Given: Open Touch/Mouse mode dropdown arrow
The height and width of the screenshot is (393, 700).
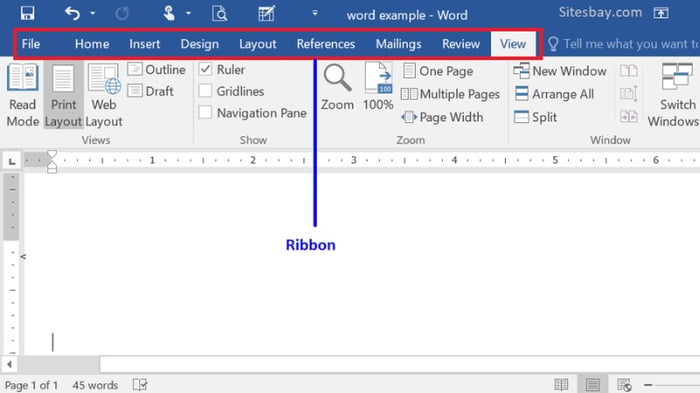Looking at the screenshot, I should [x=188, y=13].
